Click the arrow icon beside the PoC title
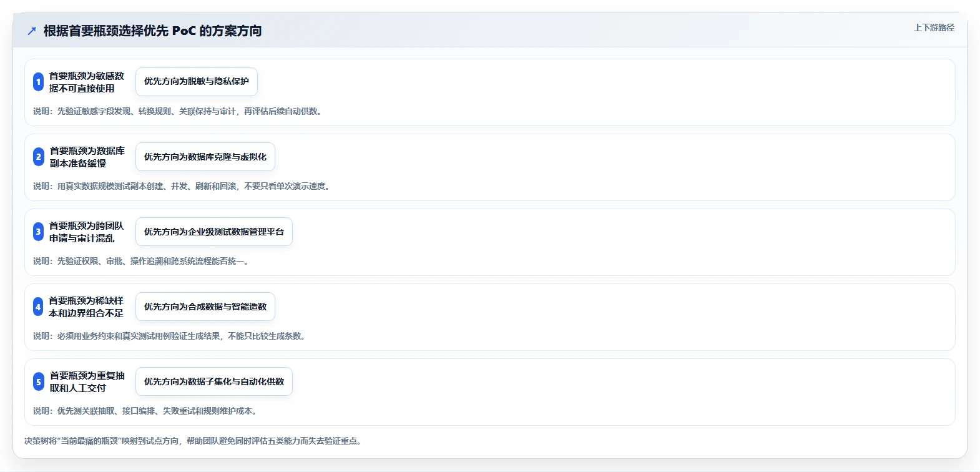This screenshot has width=980, height=472. pyautogui.click(x=32, y=31)
